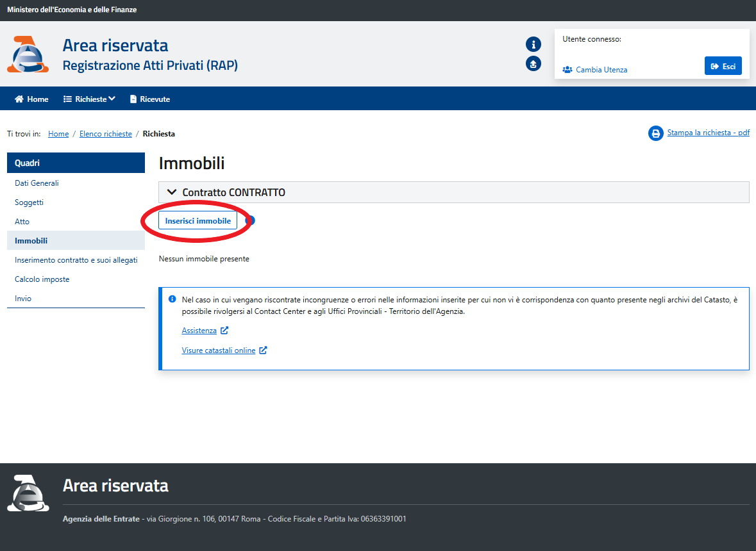
Task: Click the footer Agenzia delle Entrate logo
Action: tap(28, 493)
